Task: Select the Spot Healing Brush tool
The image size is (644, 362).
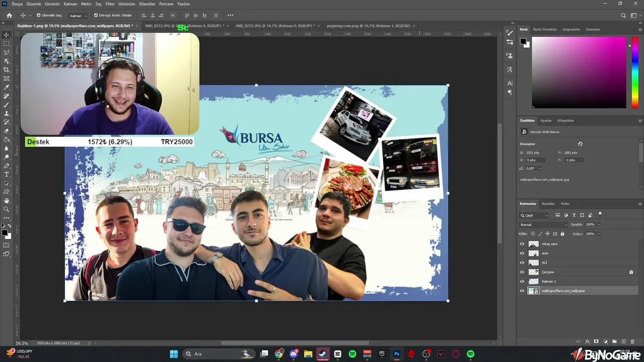Action: point(7,96)
